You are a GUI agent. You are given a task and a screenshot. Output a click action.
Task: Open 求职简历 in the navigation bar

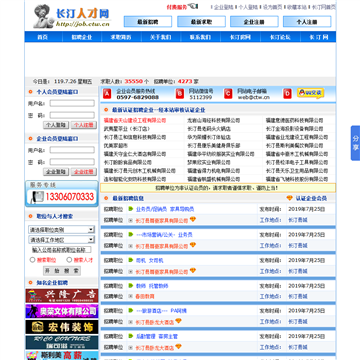point(121,37)
